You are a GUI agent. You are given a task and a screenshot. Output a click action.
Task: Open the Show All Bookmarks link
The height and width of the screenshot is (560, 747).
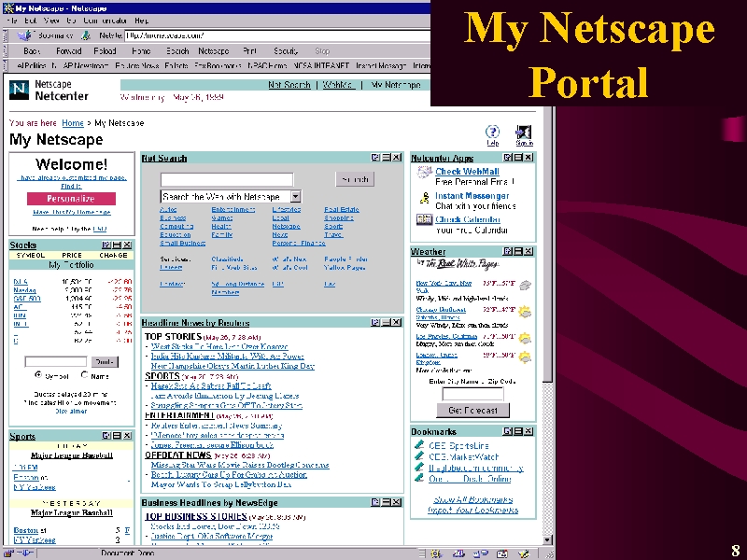coord(473,499)
